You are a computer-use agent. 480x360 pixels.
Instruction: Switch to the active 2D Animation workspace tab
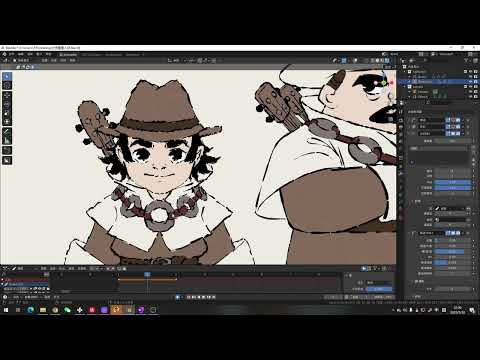pyautogui.click(x=68, y=55)
